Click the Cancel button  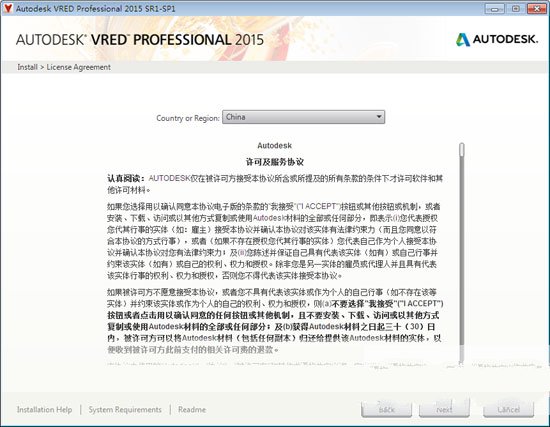click(x=509, y=409)
